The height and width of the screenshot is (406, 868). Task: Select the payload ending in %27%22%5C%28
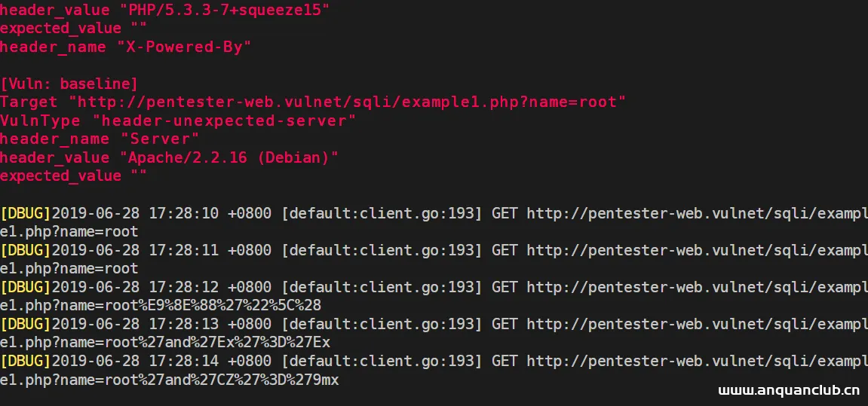click(x=161, y=306)
